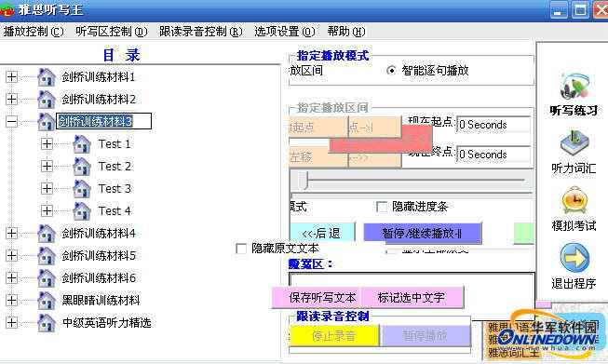Select 智能逐句播放 radio button
Viewport: 608px width, 364px height.
point(391,71)
